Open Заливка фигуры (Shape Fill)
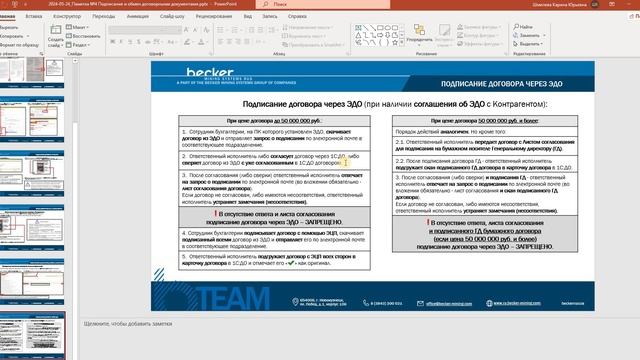The image size is (640, 360). click(479, 27)
